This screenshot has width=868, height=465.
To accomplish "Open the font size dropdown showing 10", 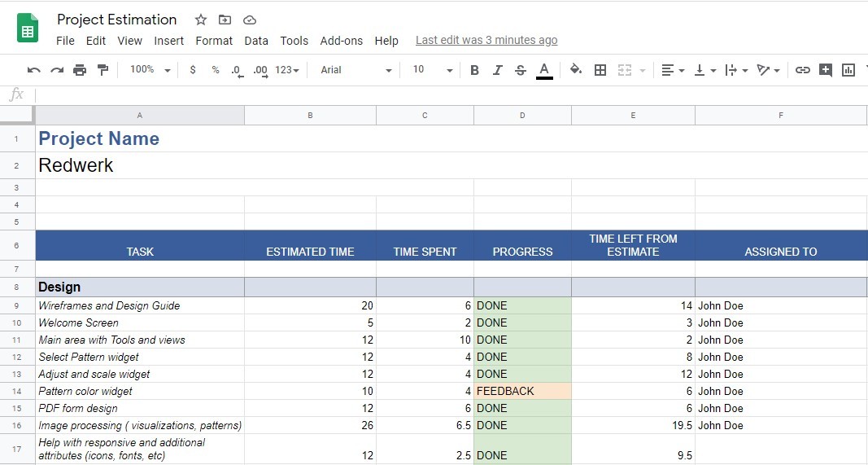I will pyautogui.click(x=432, y=70).
